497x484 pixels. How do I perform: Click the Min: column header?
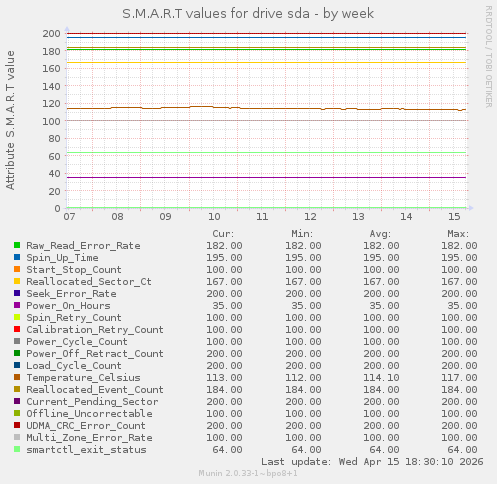302,234
